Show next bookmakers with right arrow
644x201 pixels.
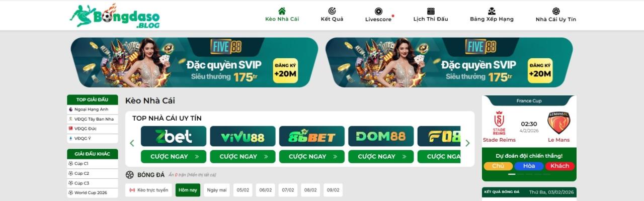coord(467,143)
